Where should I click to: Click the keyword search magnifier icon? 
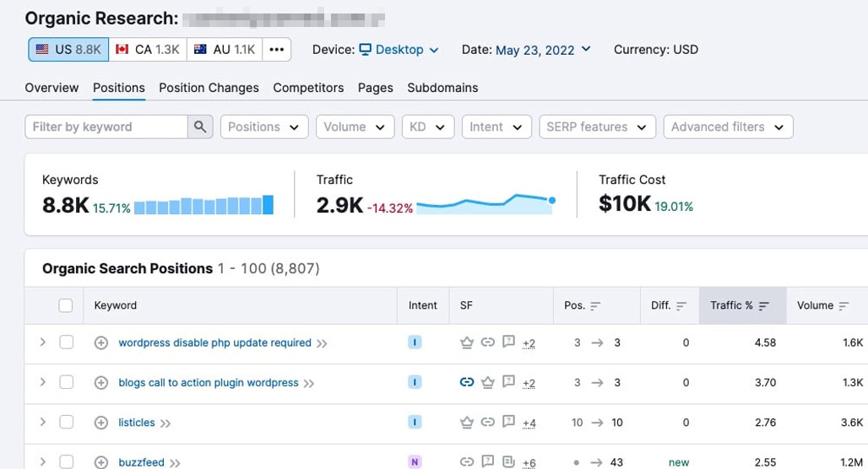pyautogui.click(x=200, y=127)
